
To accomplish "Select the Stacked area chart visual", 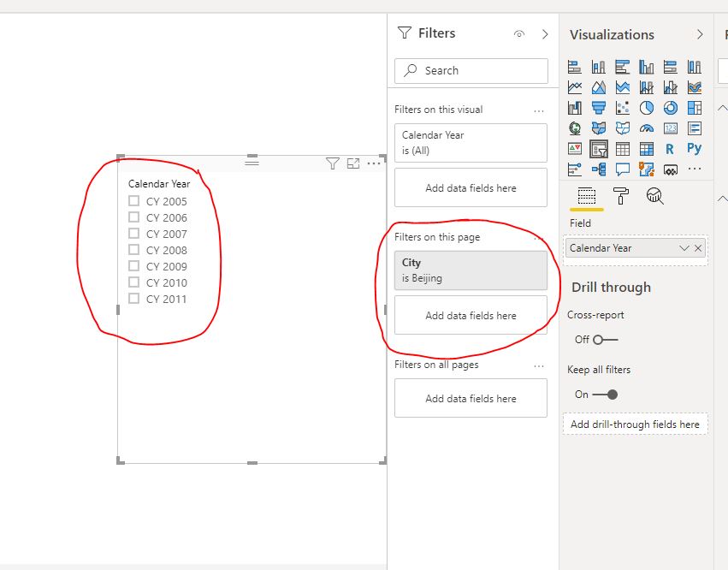I will 622,87.
